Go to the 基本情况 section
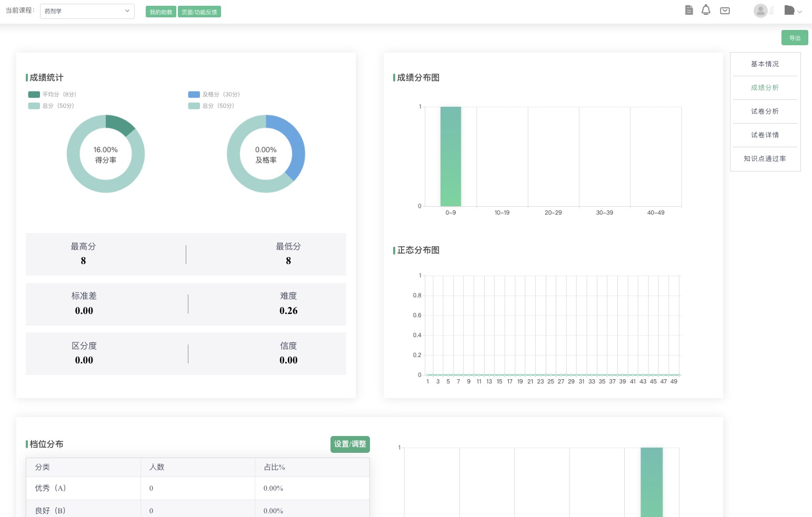 click(765, 64)
